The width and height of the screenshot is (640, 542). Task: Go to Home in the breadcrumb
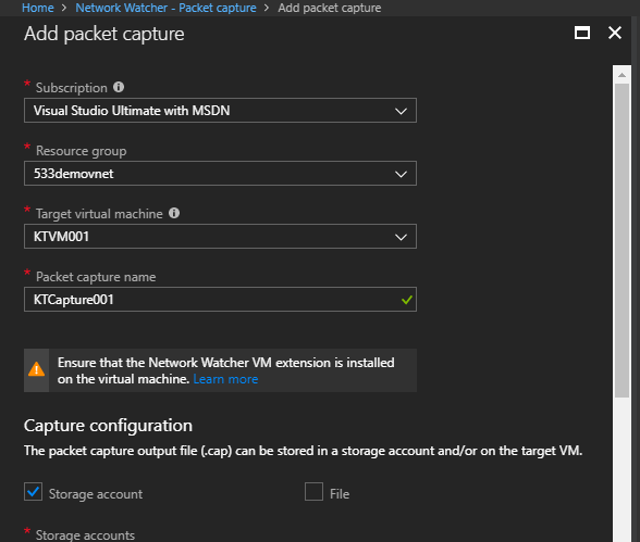tap(37, 7)
